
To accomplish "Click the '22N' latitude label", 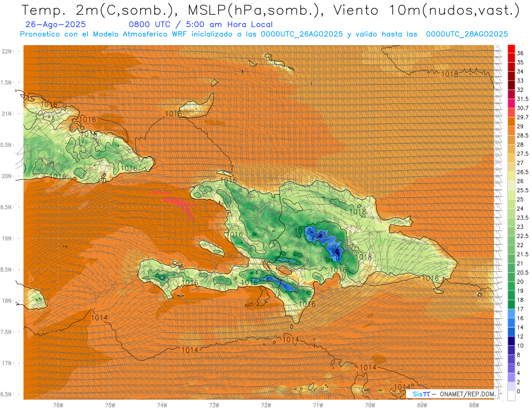I will point(7,51).
